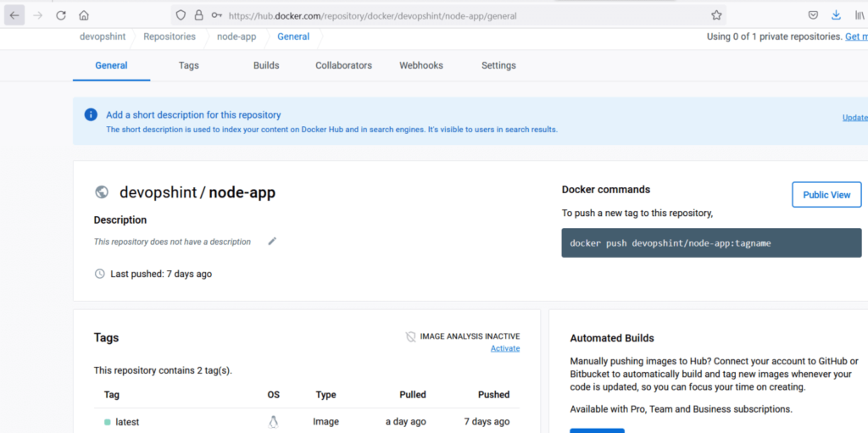
Task: Click the General breadcrumb link
Action: pos(293,36)
